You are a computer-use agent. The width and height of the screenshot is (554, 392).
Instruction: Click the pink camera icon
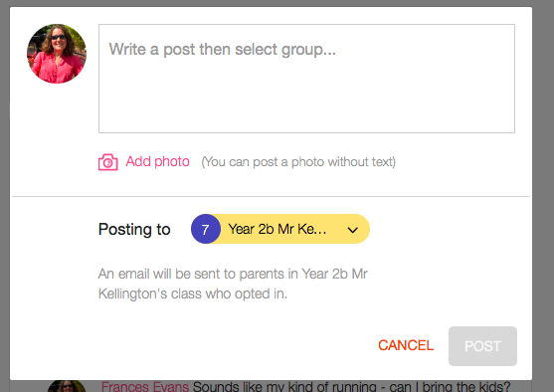click(x=107, y=162)
